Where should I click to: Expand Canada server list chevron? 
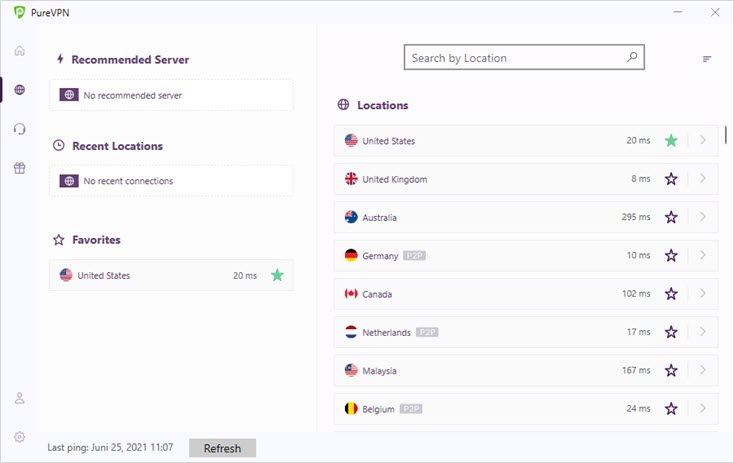click(x=703, y=294)
